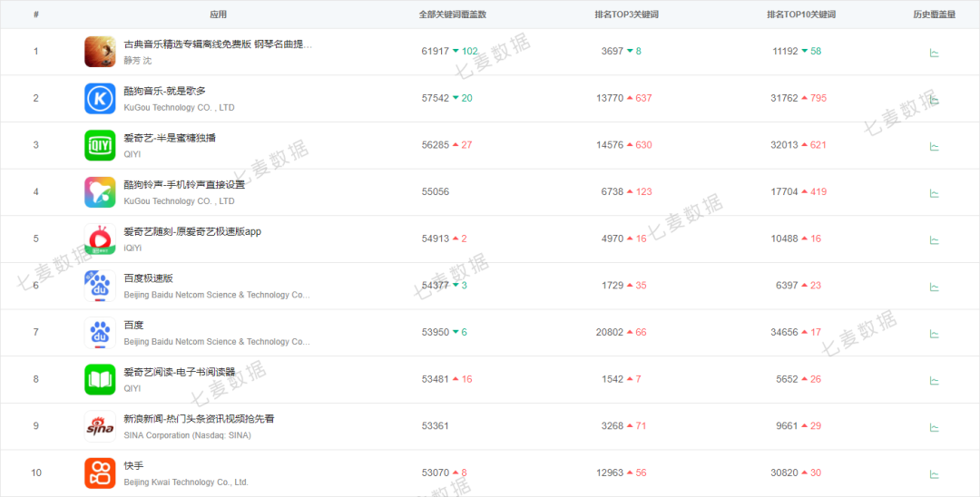Click keyword coverage value 55056

click(x=435, y=191)
